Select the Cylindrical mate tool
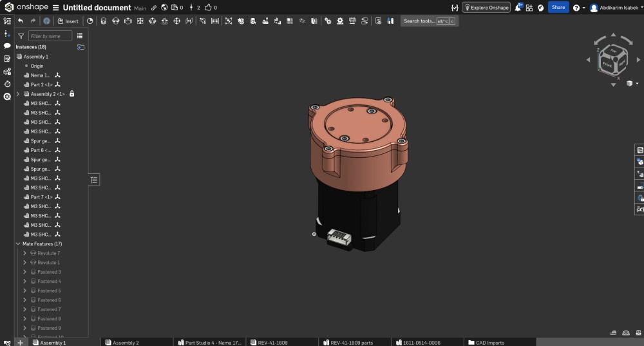 pos(153,21)
